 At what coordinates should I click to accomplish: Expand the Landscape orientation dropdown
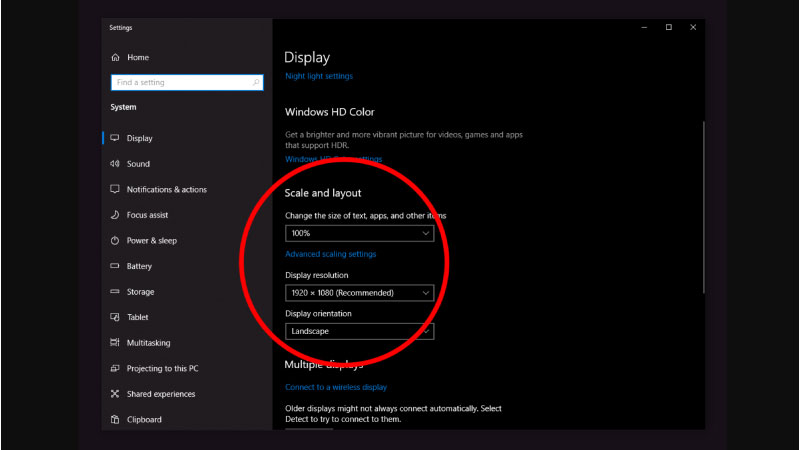[359, 331]
